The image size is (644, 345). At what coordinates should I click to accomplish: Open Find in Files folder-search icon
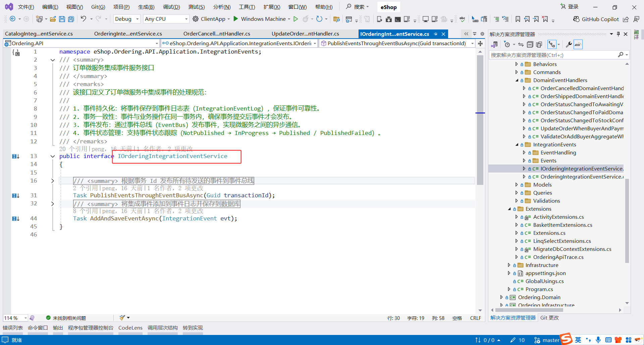(x=336, y=19)
